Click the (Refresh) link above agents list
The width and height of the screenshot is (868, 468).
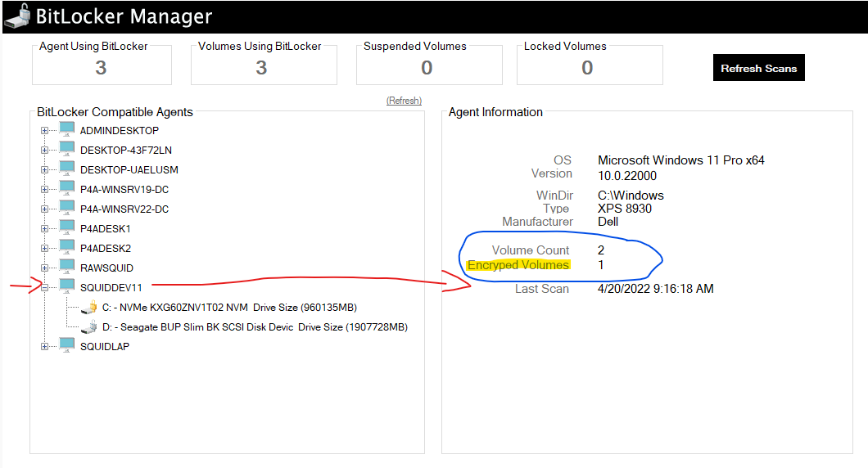404,101
